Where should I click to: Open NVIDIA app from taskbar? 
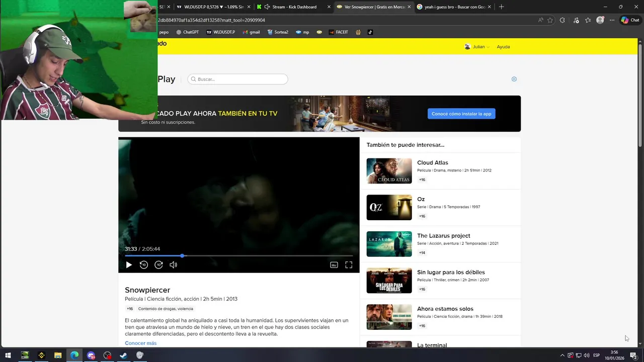pos(25,355)
